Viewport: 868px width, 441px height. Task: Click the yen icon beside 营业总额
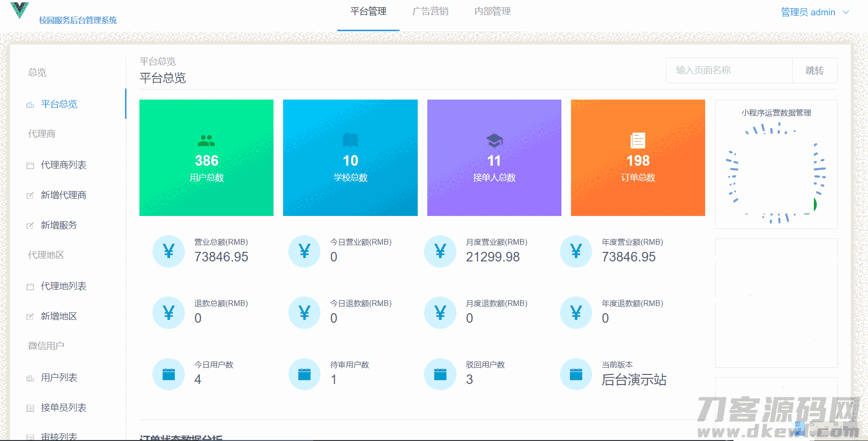coord(169,251)
